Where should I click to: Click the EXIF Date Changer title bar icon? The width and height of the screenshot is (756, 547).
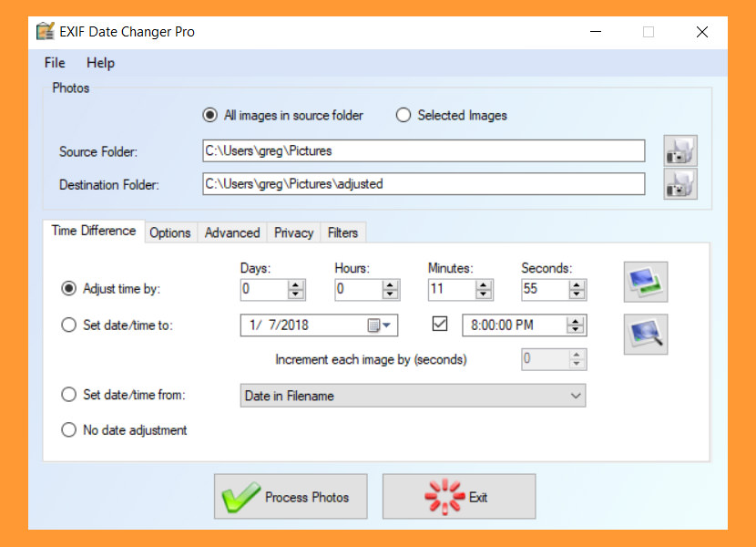point(46,32)
